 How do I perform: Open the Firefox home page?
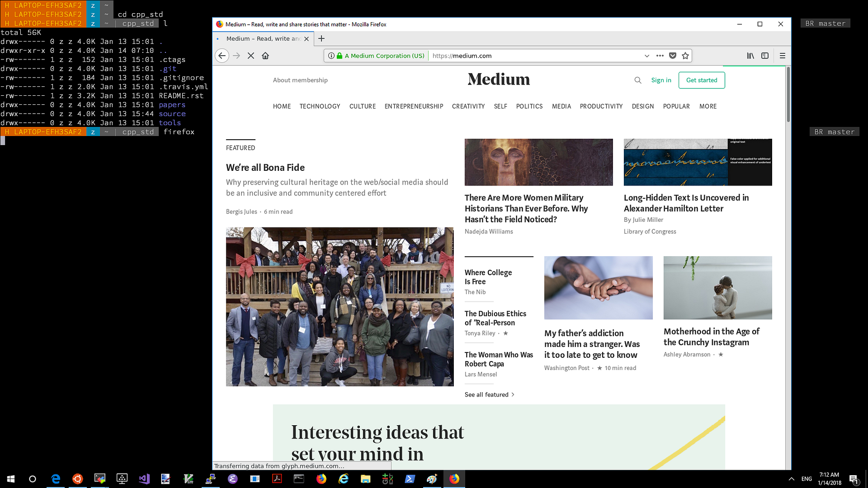click(x=265, y=56)
